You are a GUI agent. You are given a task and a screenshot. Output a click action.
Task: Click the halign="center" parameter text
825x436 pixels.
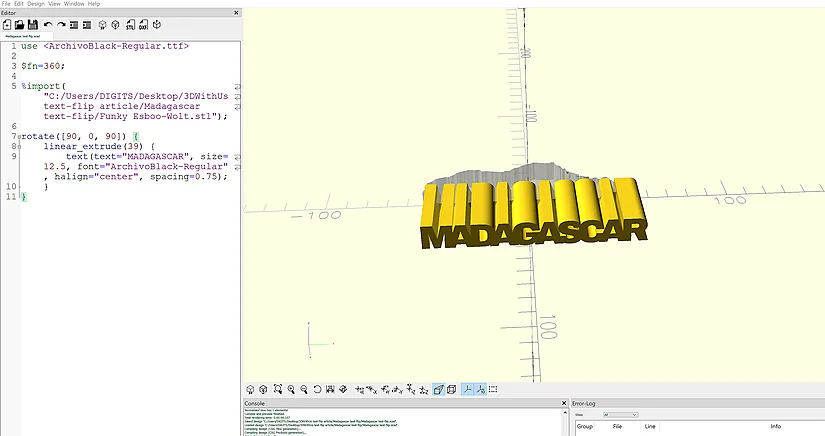coord(97,177)
